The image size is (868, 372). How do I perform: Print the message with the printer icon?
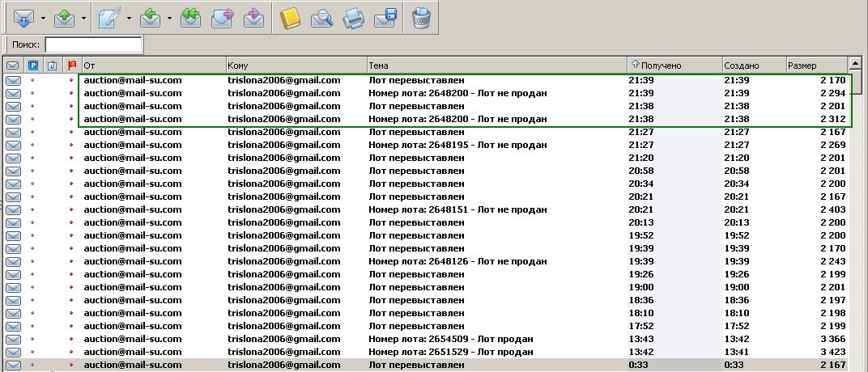pyautogui.click(x=353, y=18)
